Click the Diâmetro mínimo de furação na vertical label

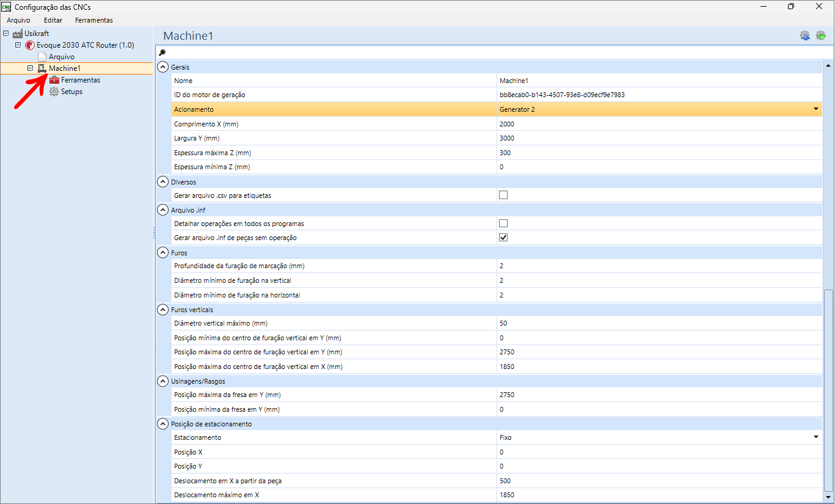click(233, 280)
